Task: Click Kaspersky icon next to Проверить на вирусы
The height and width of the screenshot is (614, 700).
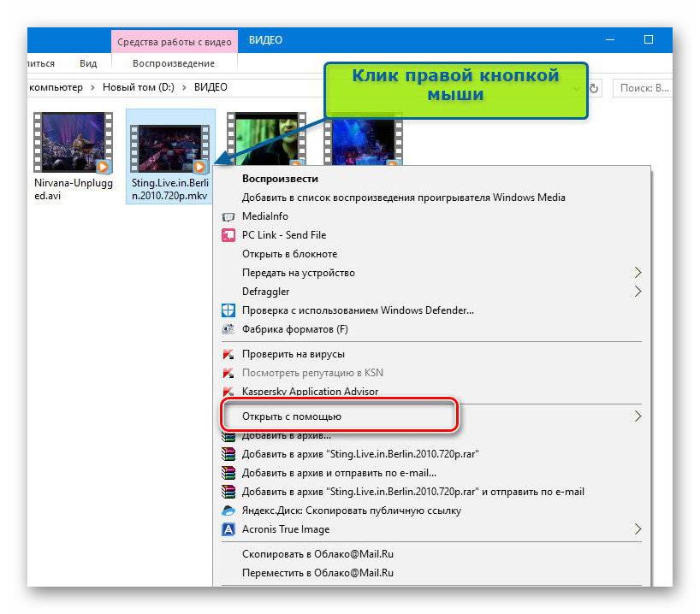Action: point(228,354)
